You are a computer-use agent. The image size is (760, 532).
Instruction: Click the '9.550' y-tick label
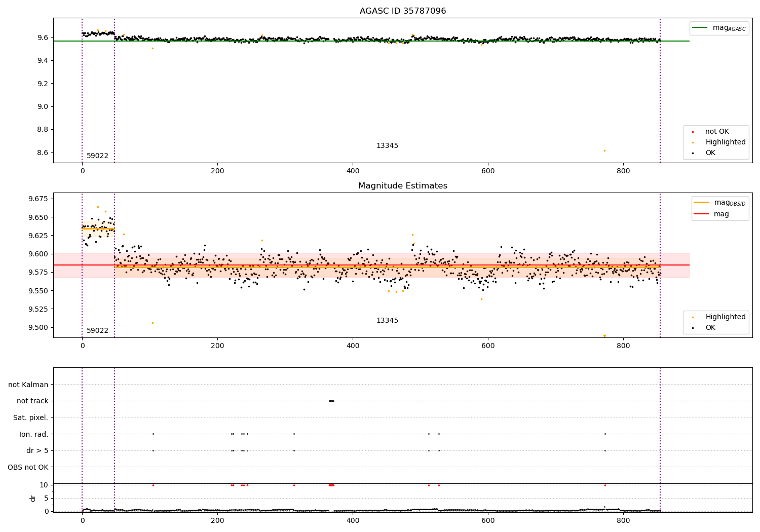click(39, 291)
